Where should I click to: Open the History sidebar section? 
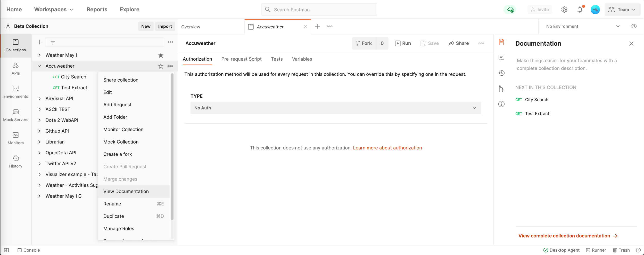16,162
